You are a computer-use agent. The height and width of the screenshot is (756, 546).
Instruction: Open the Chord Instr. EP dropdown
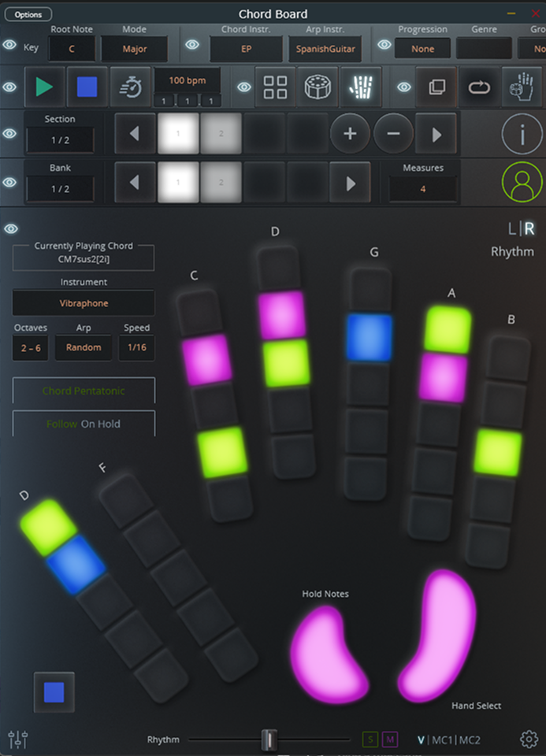point(246,49)
